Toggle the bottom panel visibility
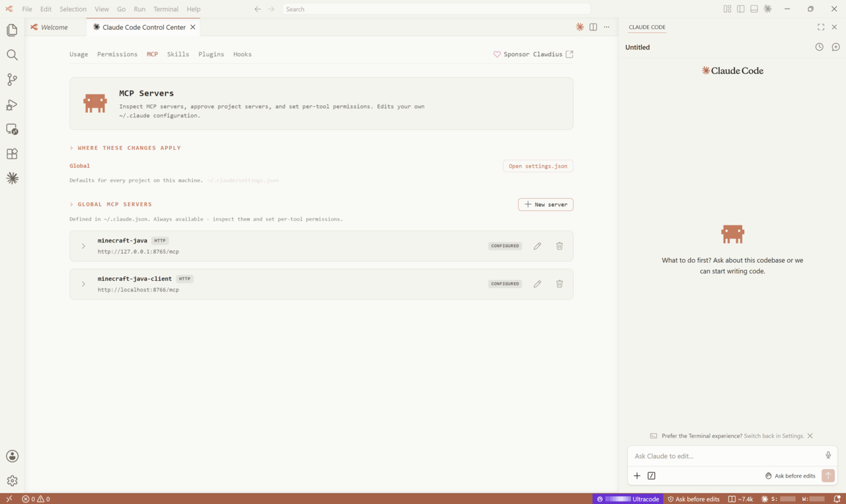Screen dimensions: 846x504 click(x=754, y=9)
